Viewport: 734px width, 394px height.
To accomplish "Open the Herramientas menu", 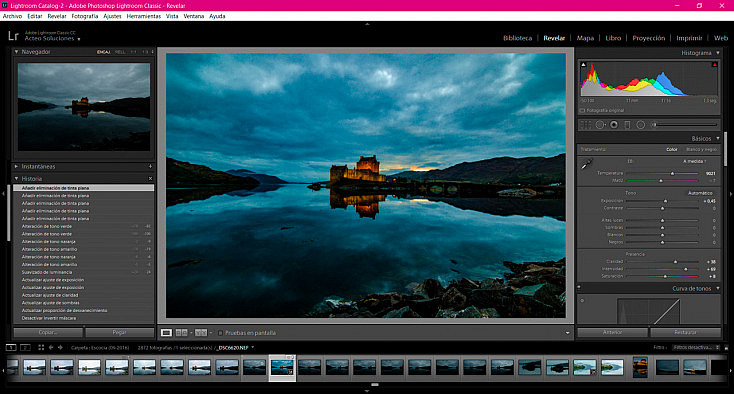I will tap(143, 16).
